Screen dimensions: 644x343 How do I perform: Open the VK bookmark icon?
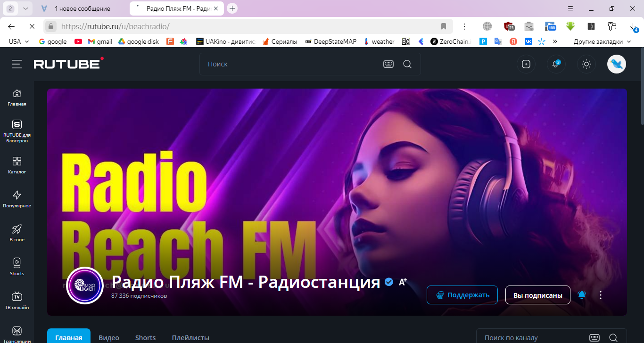528,41
